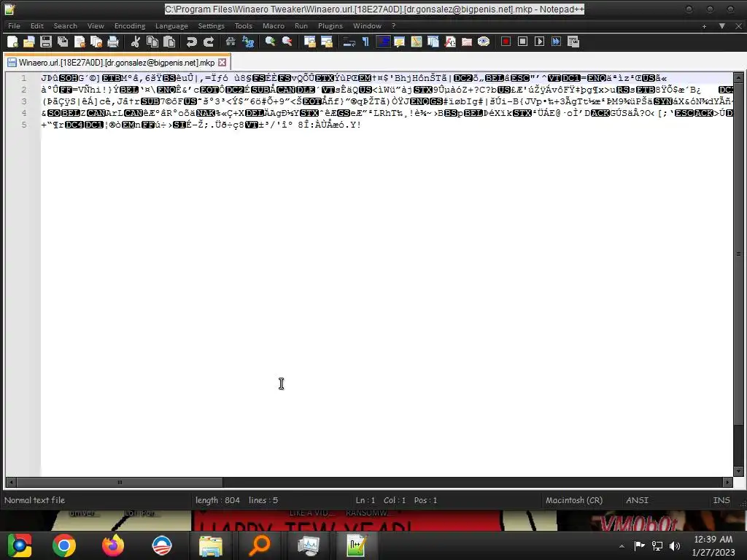This screenshot has height=560, width=747.
Task: Open the View menu
Action: tap(96, 26)
